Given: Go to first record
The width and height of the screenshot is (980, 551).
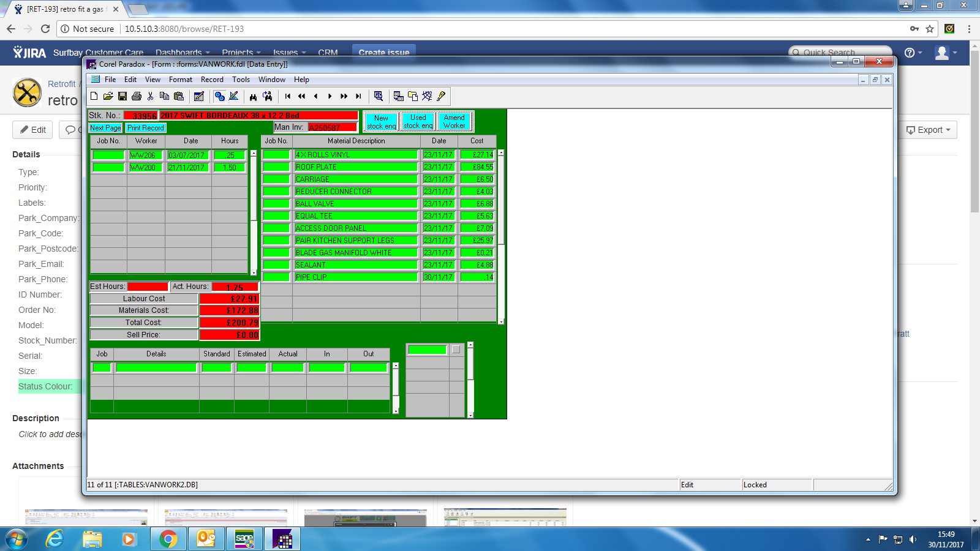Looking at the screenshot, I should coord(288,96).
